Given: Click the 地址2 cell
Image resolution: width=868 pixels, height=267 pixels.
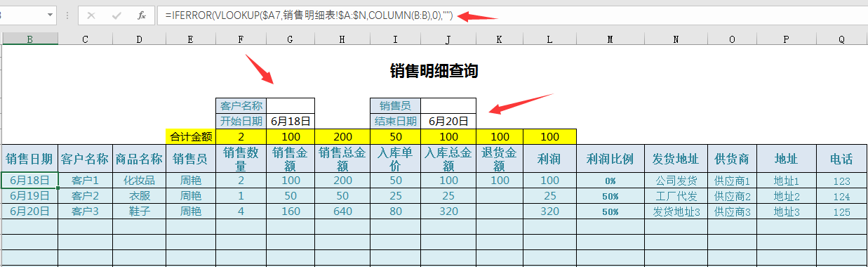Looking at the screenshot, I should (x=787, y=195).
